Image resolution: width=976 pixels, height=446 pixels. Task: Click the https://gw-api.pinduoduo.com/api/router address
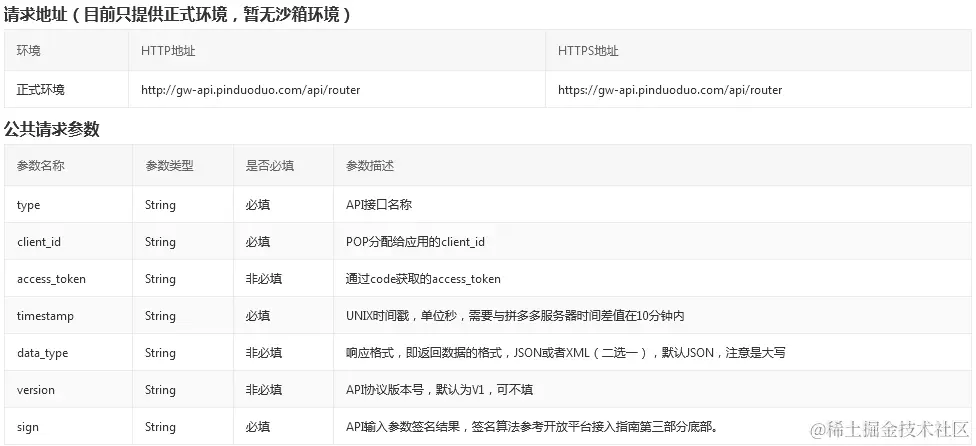(x=670, y=90)
